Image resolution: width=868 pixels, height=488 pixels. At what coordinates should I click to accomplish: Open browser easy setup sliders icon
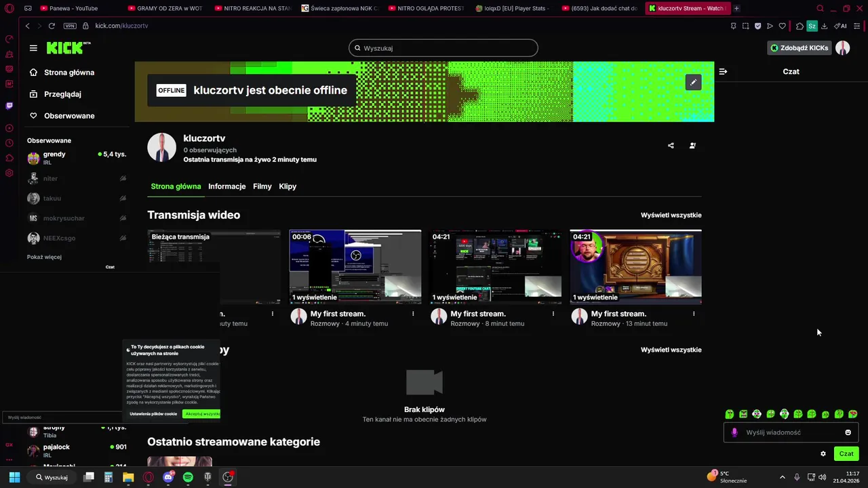click(857, 26)
